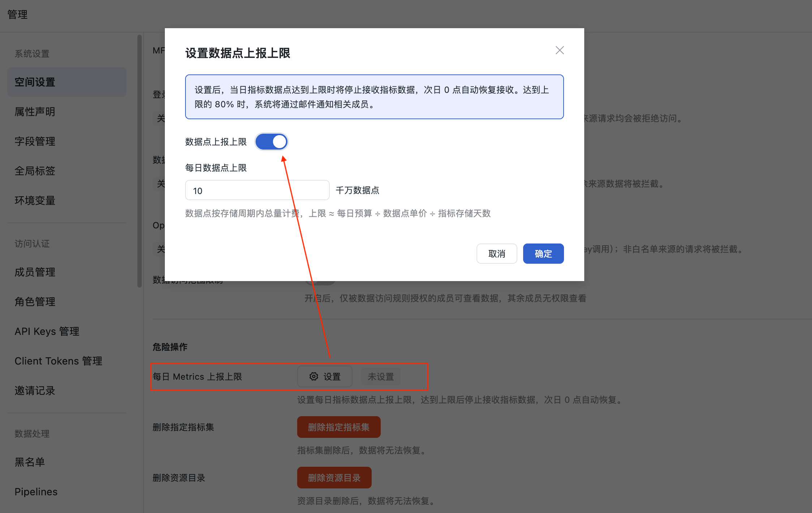Screen dimensions: 812x513
Task: Open 环境变量 settings
Action: [35, 201]
